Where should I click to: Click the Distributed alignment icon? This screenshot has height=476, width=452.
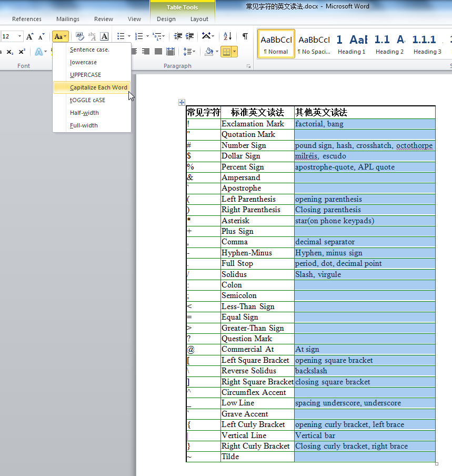[x=170, y=52]
